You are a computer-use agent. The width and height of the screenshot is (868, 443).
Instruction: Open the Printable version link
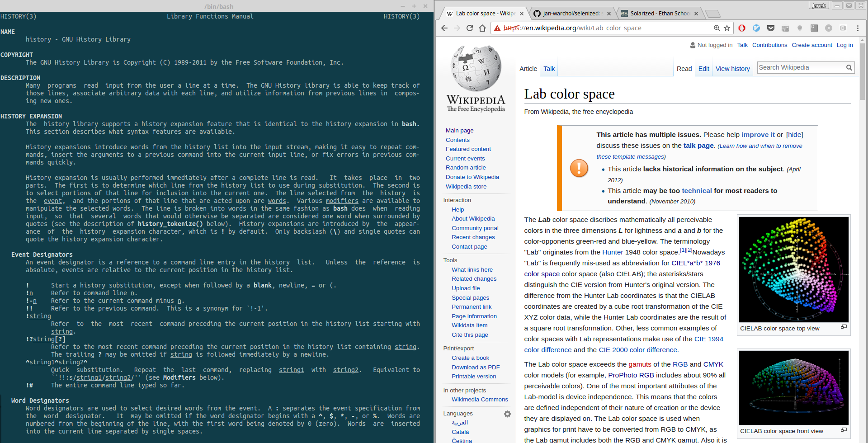[x=474, y=377]
